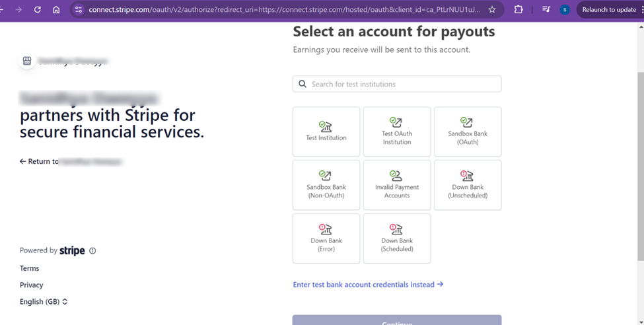Open the browser extensions puzzle icon
Viewport: 644px width, 325px height.
(519, 10)
